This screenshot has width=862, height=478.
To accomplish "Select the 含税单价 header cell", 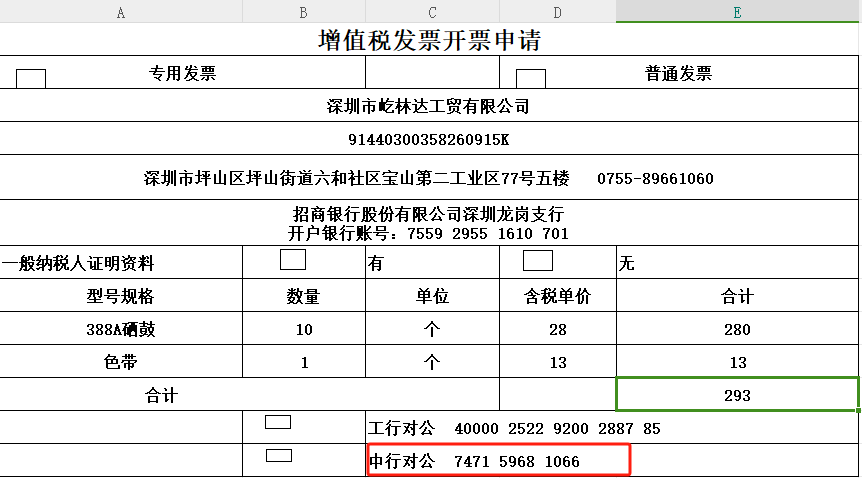I will [x=557, y=297].
